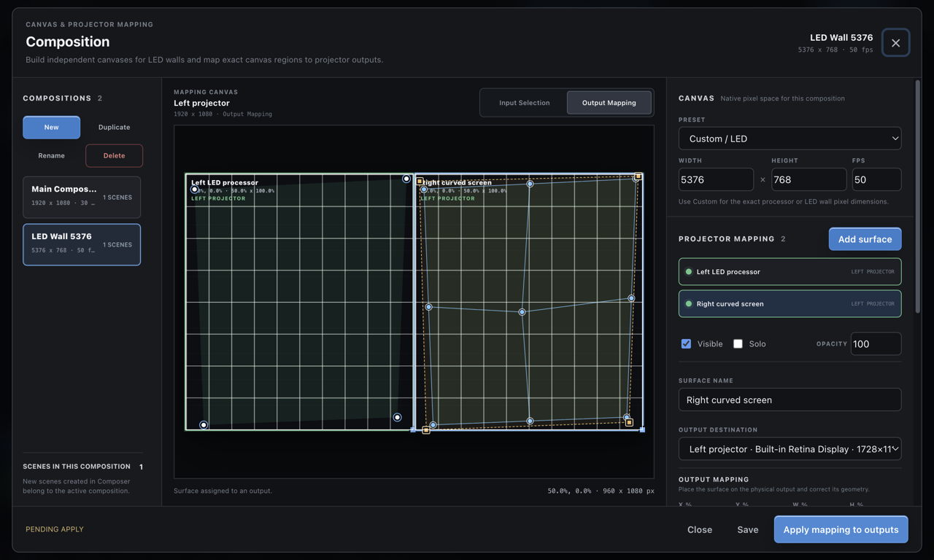
Task: Click the 'Left LED processor' label on canvas
Action: tap(225, 182)
